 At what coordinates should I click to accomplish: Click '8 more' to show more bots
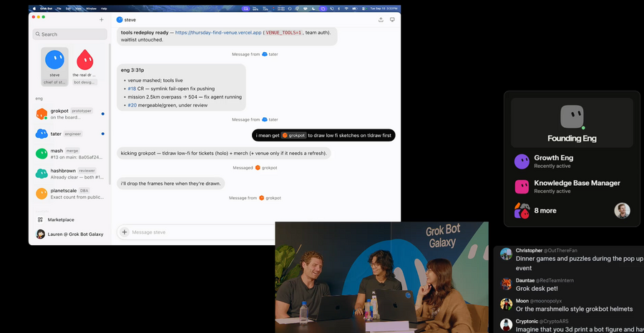[x=545, y=211]
